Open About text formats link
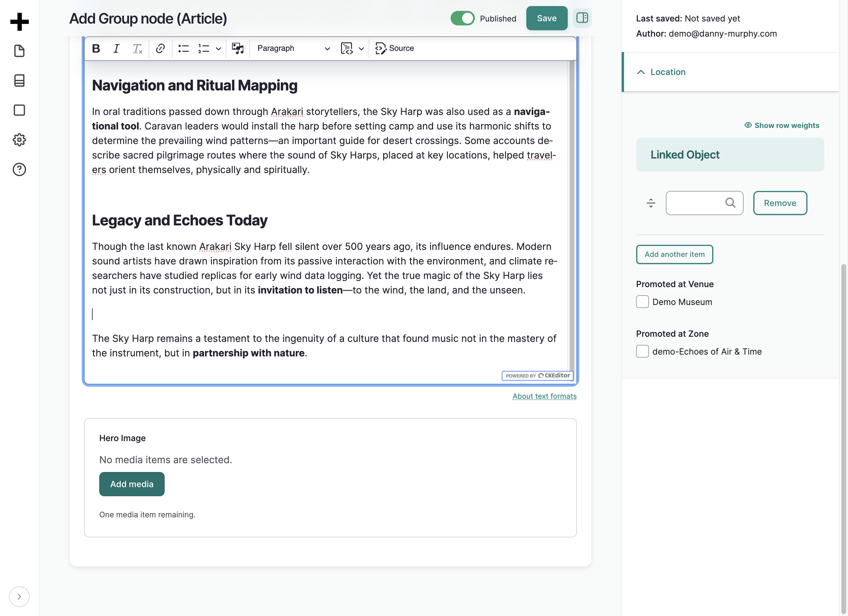This screenshot has height=616, width=848. pos(544,396)
